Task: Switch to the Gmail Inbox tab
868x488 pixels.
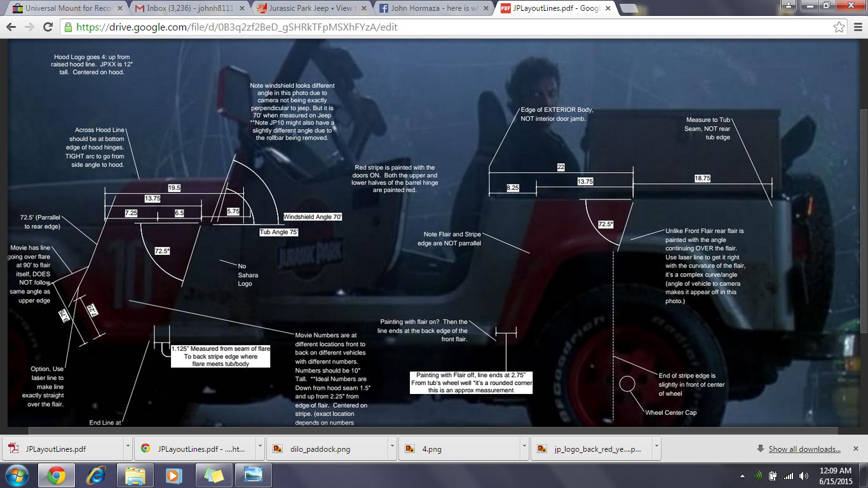Action: coord(187,8)
